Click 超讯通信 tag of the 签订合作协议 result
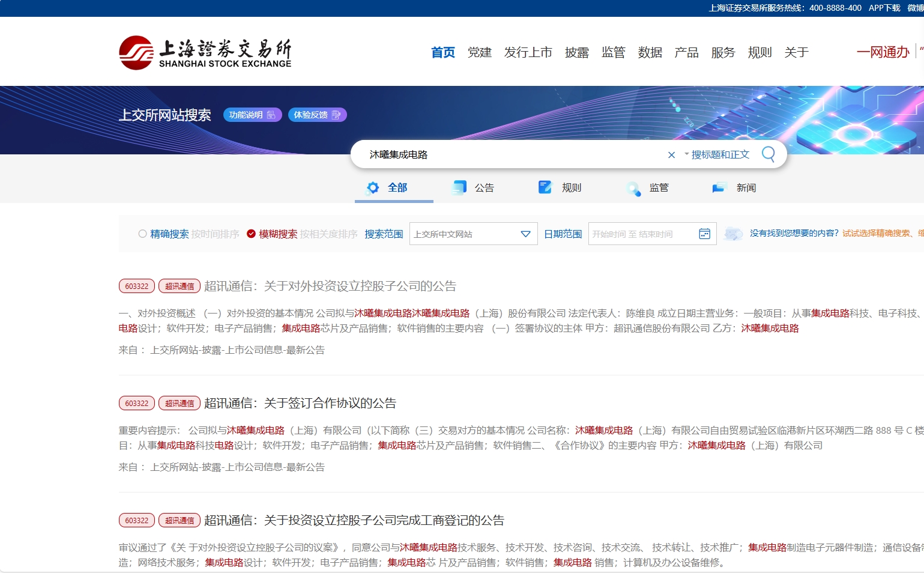This screenshot has height=573, width=924. (180, 403)
